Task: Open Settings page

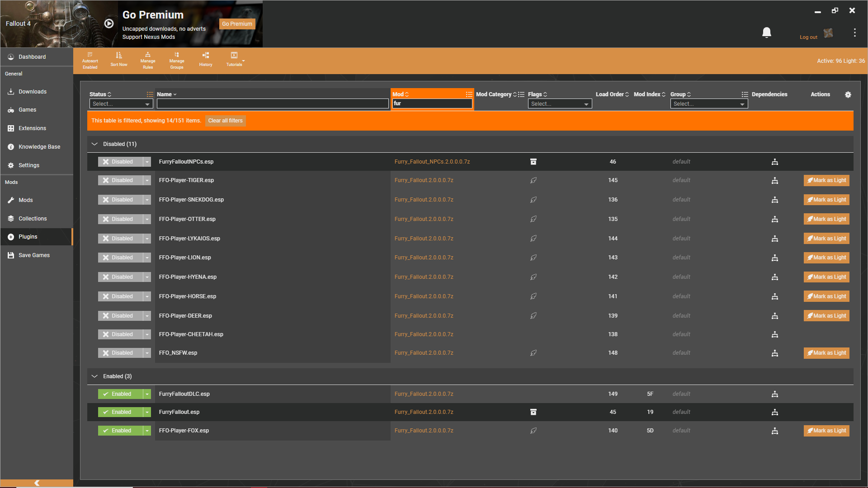Action: pos(37,165)
